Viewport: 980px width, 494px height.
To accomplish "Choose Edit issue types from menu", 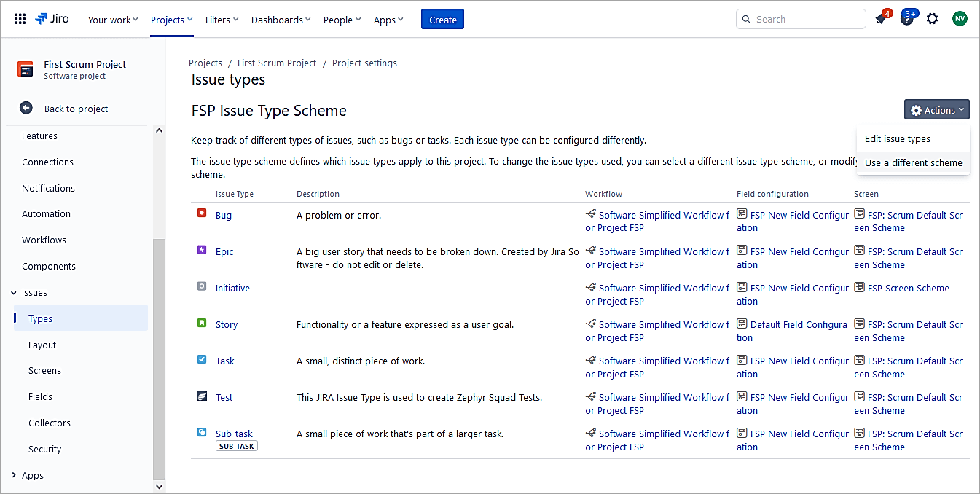I will coord(897,139).
